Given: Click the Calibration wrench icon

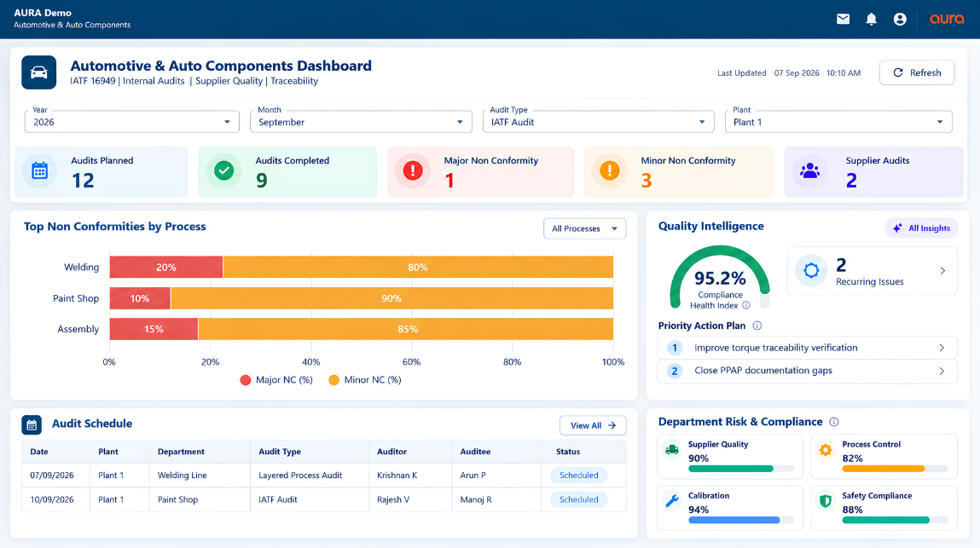Looking at the screenshot, I should (x=672, y=501).
